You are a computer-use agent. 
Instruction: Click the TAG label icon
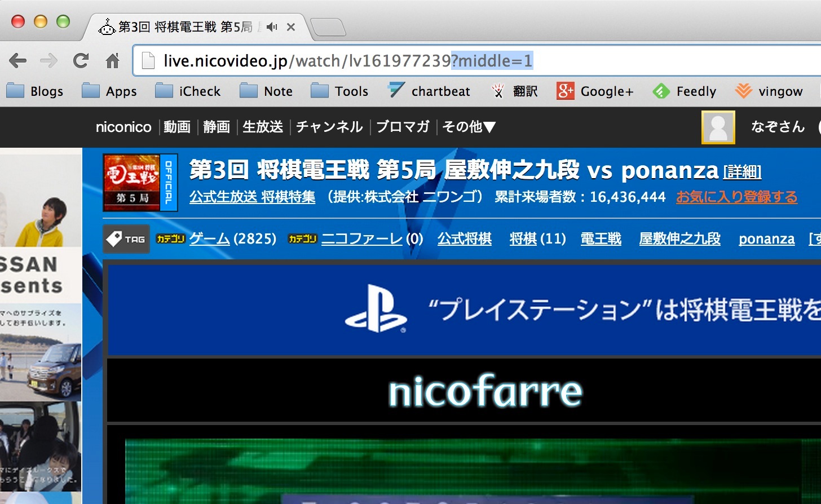(x=126, y=239)
